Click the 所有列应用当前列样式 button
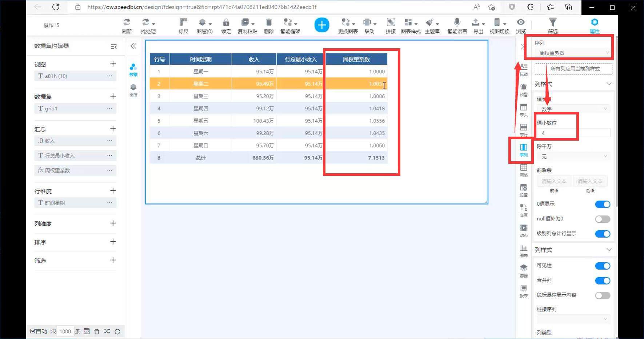Image resolution: width=644 pixels, height=339 pixels. [573, 69]
